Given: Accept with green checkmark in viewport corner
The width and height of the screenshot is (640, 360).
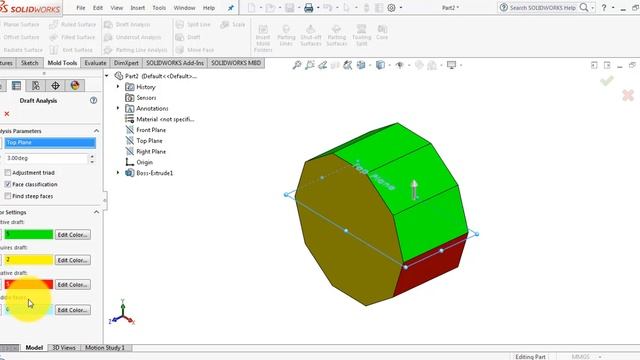Looking at the screenshot, I should pos(607,81).
